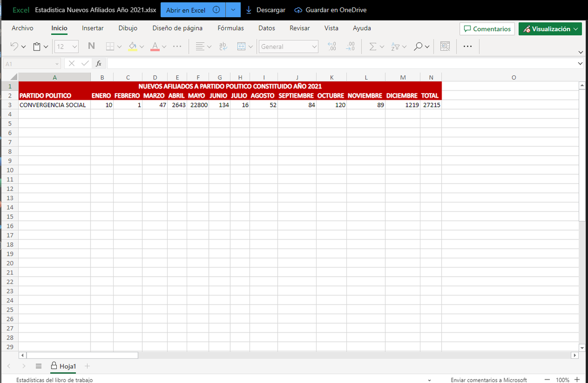Click Guardar en OneDrive
The height and width of the screenshot is (383, 588).
330,10
